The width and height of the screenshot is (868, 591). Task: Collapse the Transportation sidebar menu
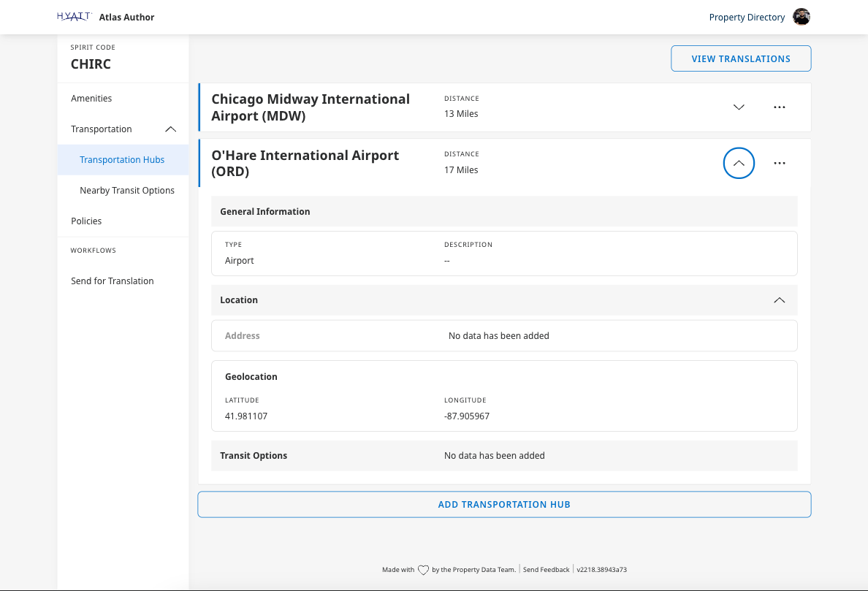pyautogui.click(x=170, y=129)
